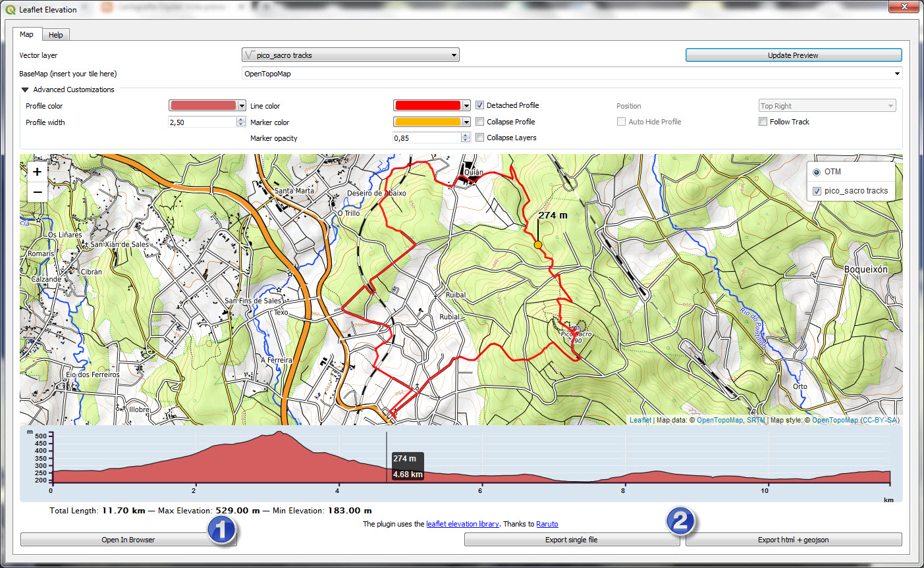This screenshot has width=924, height=568.
Task: Click the Boqueixón label on the map
Action: [865, 269]
